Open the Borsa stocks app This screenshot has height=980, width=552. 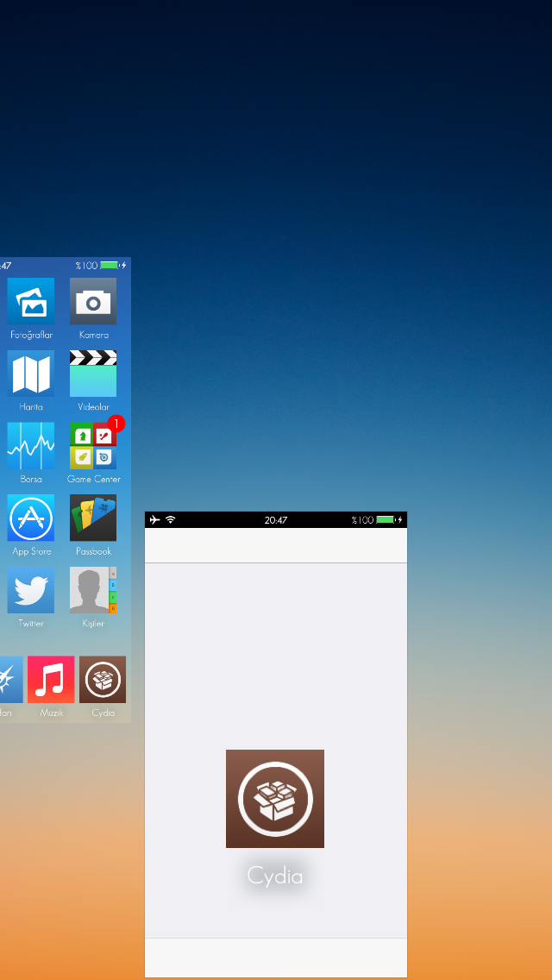31,446
